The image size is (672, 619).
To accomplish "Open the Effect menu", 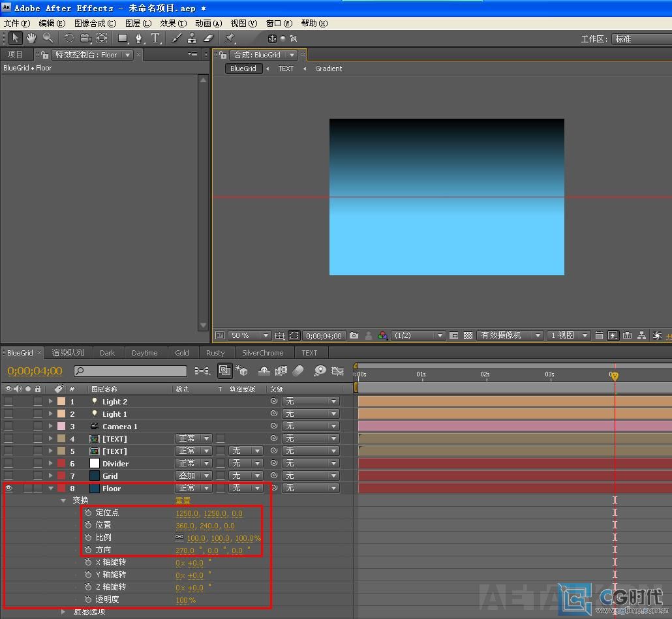I will point(174,23).
